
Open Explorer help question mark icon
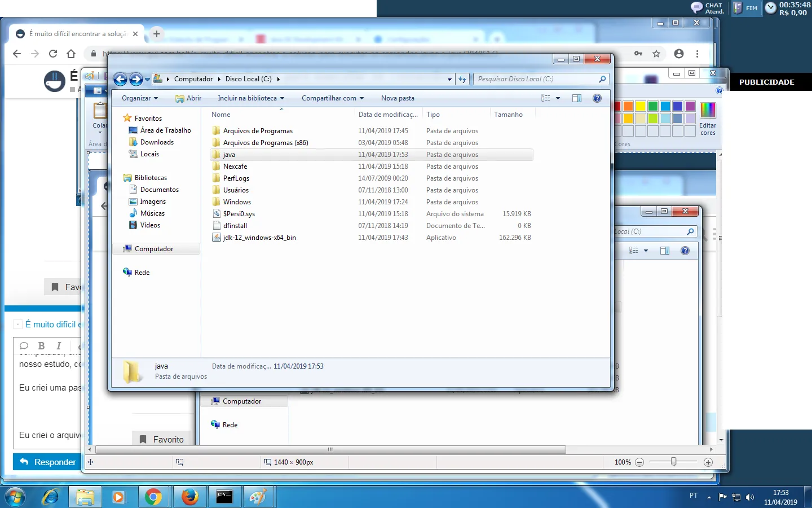pyautogui.click(x=597, y=98)
